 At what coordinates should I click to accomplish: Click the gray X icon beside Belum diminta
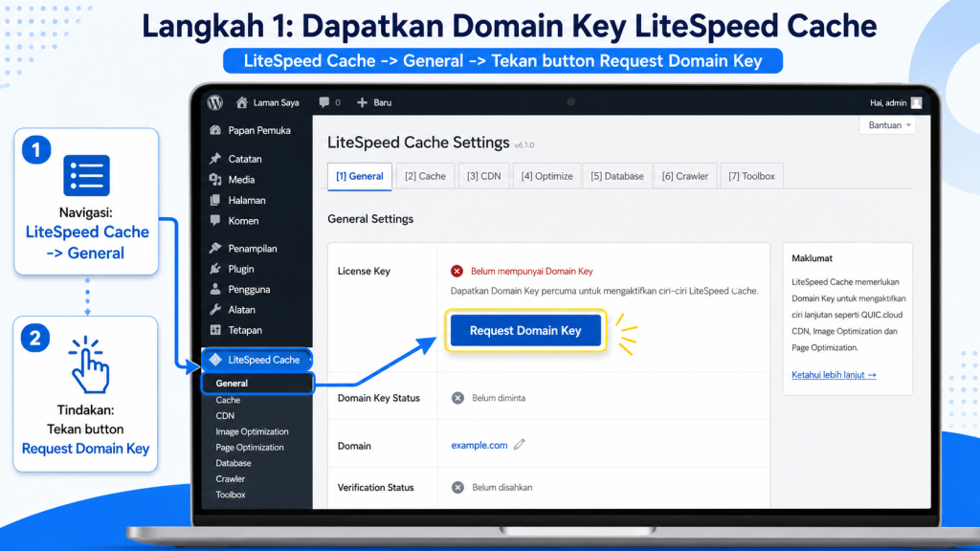coord(458,398)
